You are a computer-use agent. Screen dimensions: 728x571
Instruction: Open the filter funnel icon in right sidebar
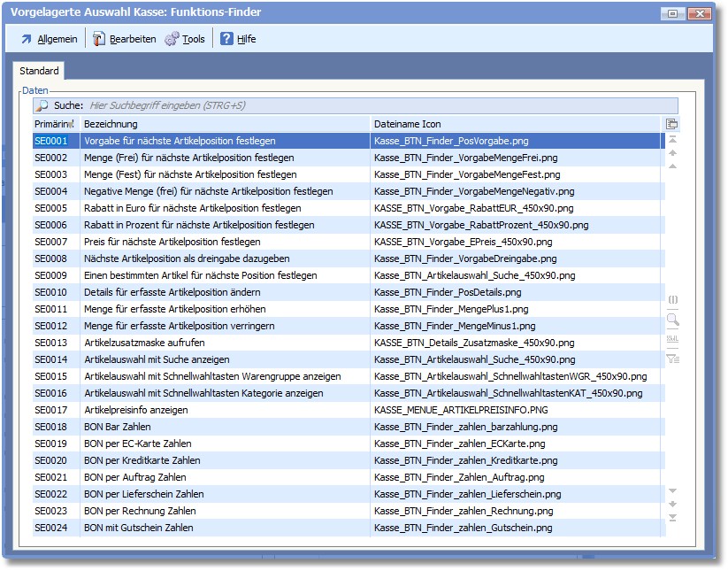tap(672, 359)
